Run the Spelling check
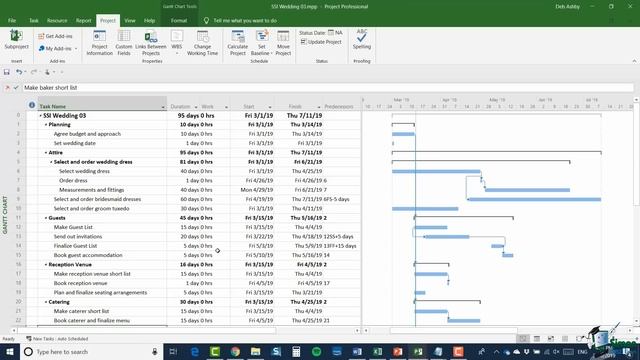This screenshot has height=360, width=640. click(362, 40)
